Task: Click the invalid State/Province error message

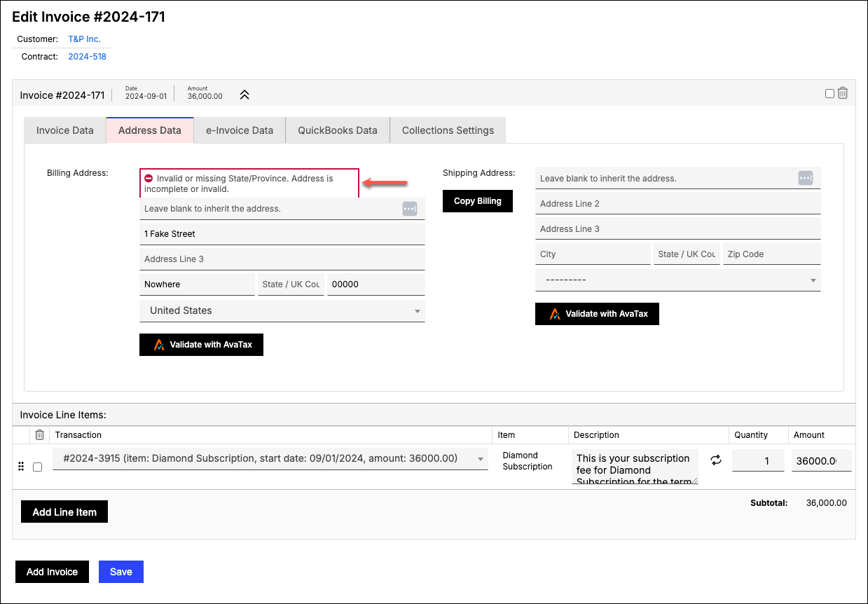Action: [x=249, y=184]
